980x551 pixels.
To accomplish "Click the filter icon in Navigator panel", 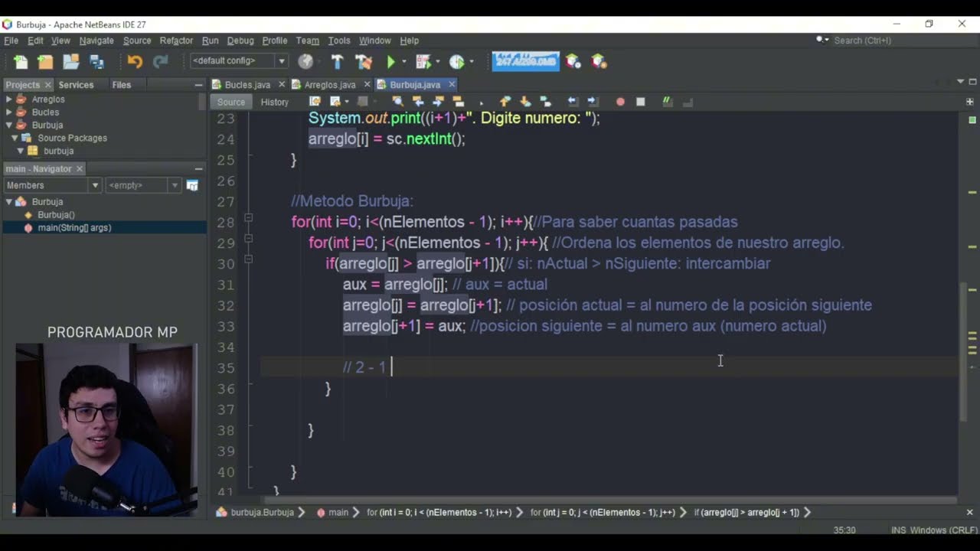I will [x=192, y=185].
